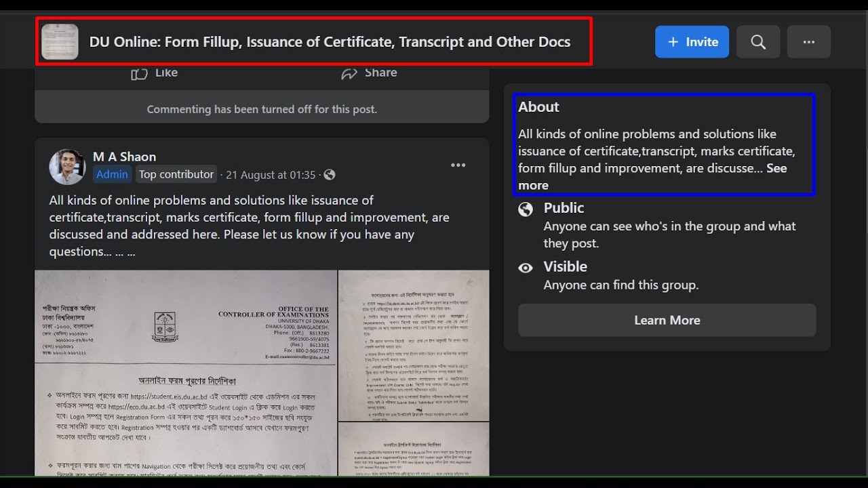Share the previous post
The image size is (868, 488).
[369, 73]
